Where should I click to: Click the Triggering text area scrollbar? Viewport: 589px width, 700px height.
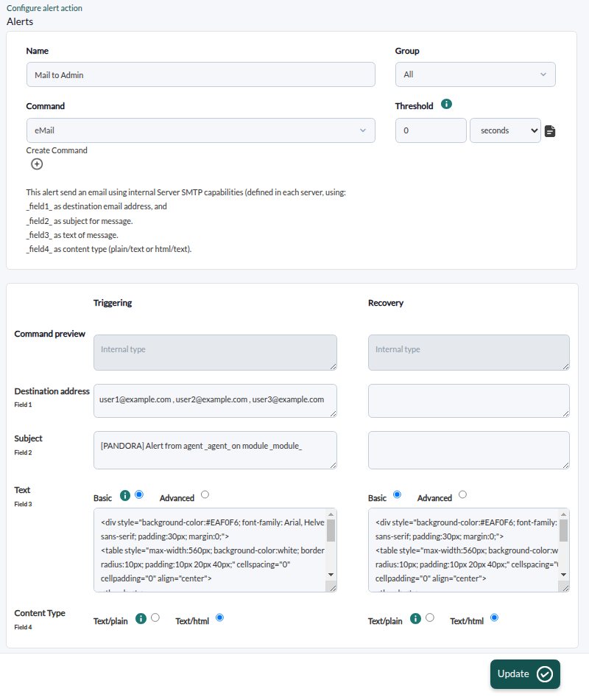tap(331, 545)
